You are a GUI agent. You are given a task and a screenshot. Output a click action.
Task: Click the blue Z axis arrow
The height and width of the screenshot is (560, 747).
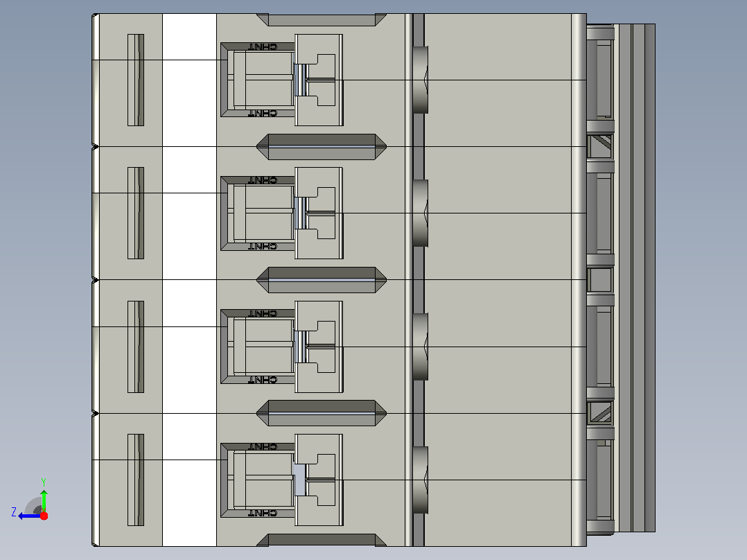(28, 516)
